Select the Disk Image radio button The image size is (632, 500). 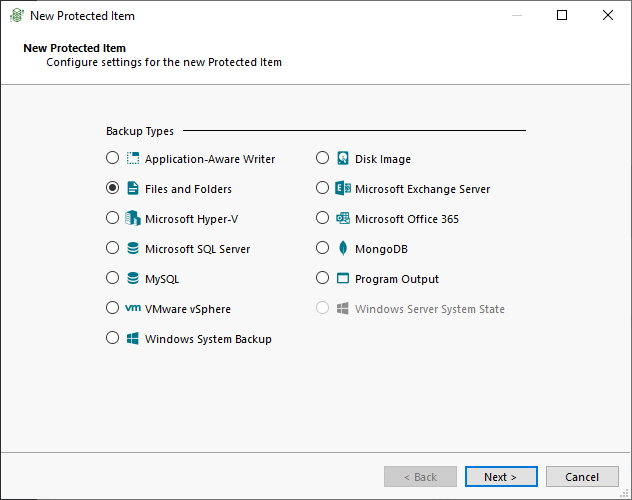pos(322,158)
